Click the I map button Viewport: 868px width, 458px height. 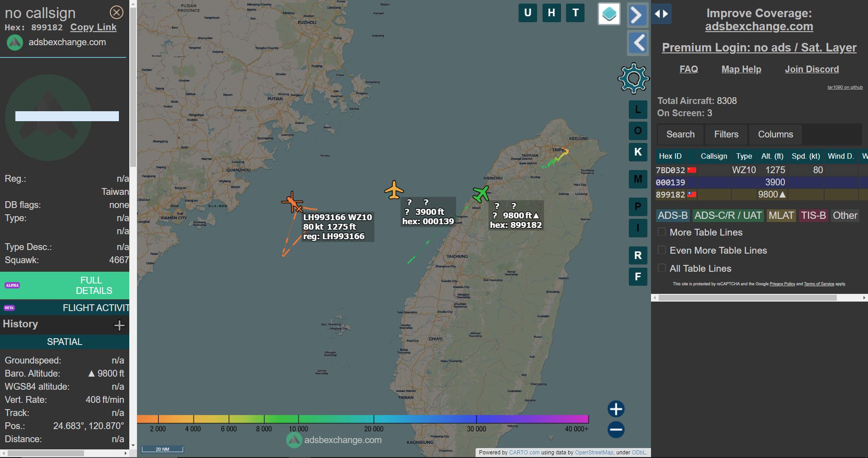[638, 228]
